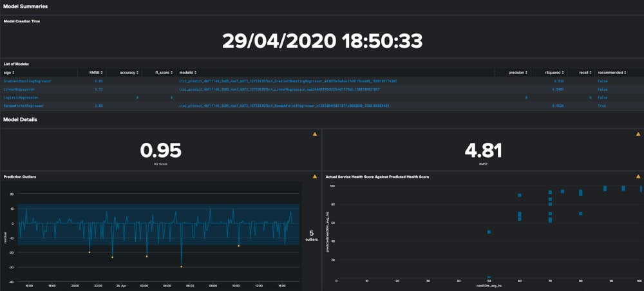Sort by recommended column header
Screen dimensions: 644x291
(x=612, y=73)
